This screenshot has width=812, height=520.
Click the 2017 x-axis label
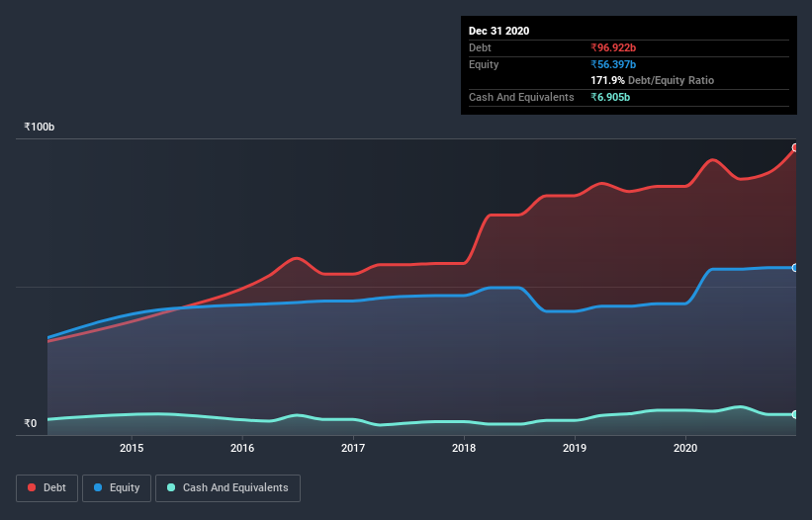[x=353, y=448]
